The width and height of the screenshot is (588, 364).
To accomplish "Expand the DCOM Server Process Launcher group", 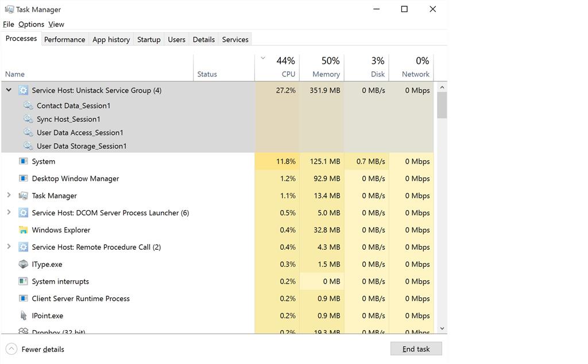I will click(x=9, y=212).
